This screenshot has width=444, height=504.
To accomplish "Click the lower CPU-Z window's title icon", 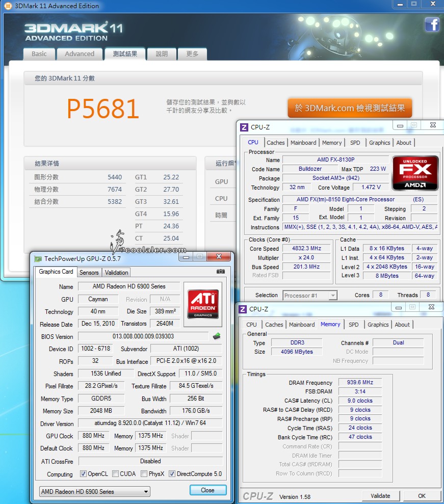I will (243, 309).
